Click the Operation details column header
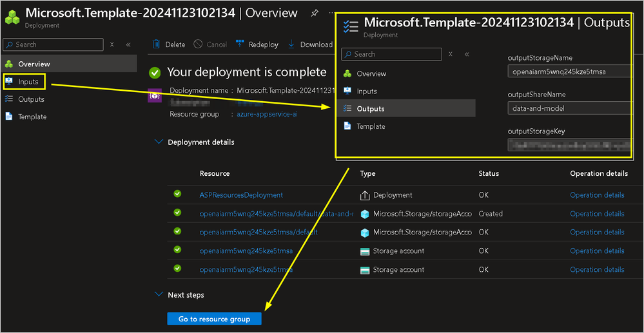 click(x=599, y=174)
